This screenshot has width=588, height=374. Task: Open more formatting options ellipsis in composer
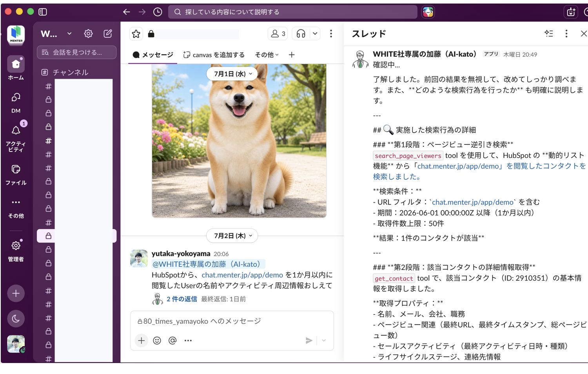point(188,341)
